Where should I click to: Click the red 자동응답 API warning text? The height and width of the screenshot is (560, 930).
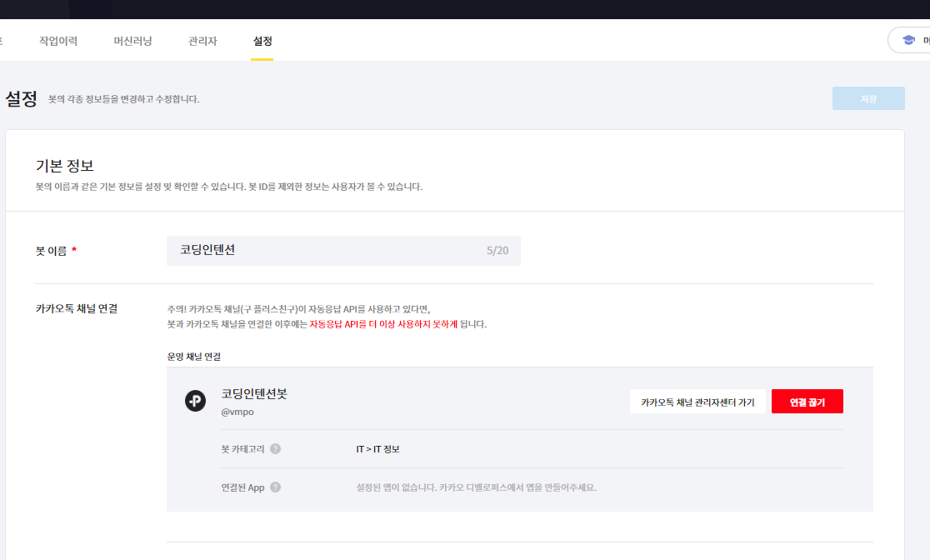383,324
